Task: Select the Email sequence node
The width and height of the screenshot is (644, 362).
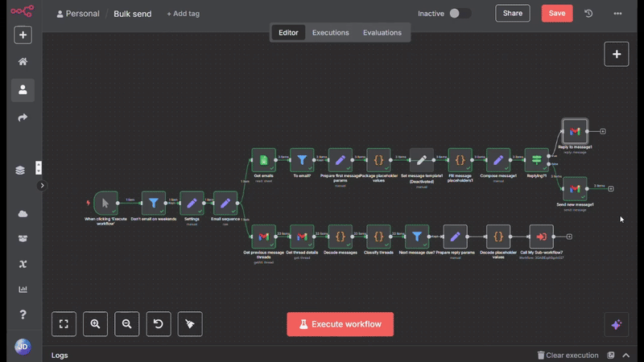Action: coord(225,203)
